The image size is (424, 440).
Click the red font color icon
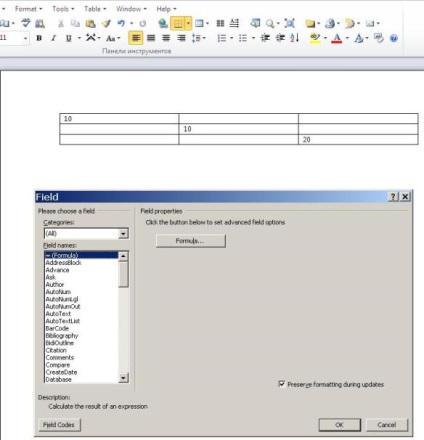337,38
